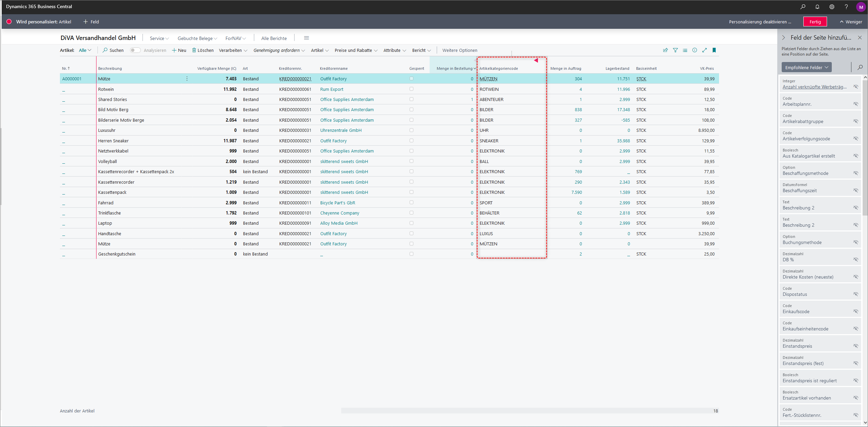Click the + Feld button
This screenshot has width=868, height=427.
[x=91, y=22]
